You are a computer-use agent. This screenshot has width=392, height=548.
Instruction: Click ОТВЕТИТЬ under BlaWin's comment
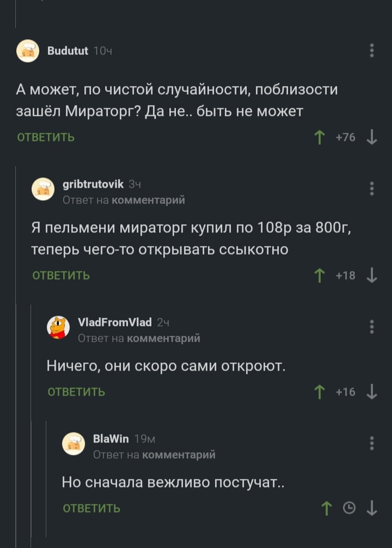click(91, 508)
